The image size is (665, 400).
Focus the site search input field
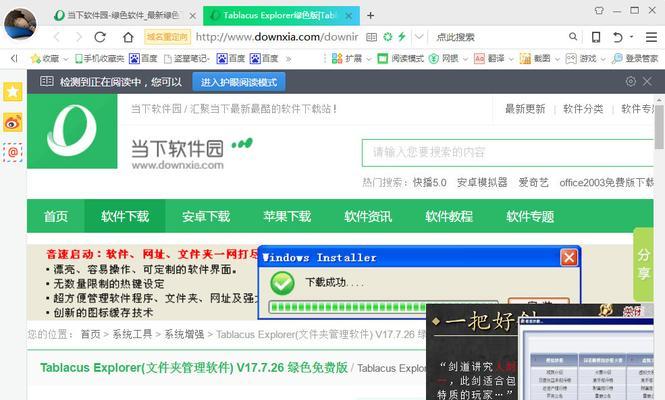pos(508,153)
